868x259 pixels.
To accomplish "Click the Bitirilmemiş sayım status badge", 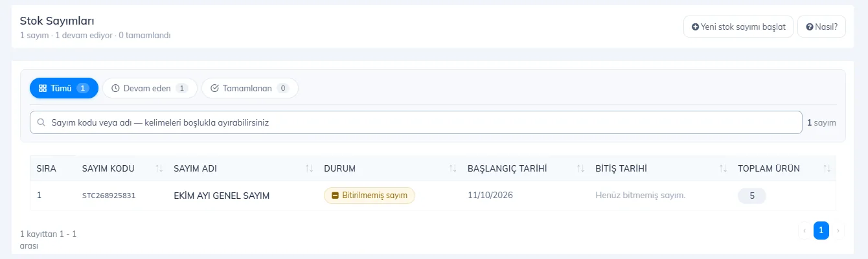I will click(369, 196).
